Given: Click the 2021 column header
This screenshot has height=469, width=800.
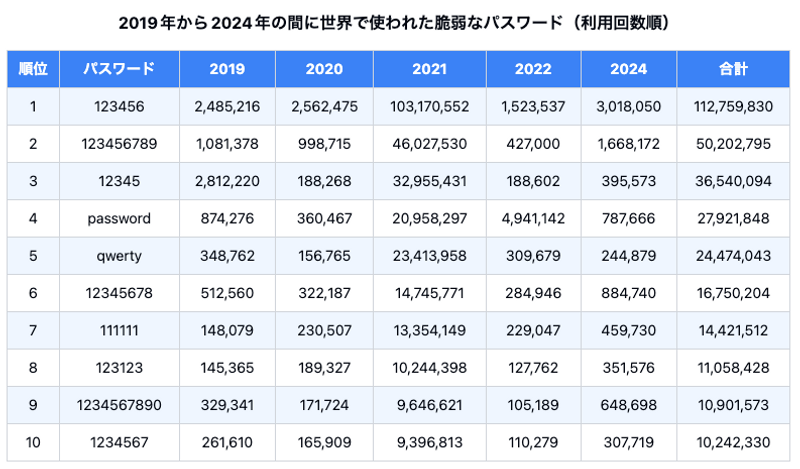Looking at the screenshot, I should click(x=430, y=69).
